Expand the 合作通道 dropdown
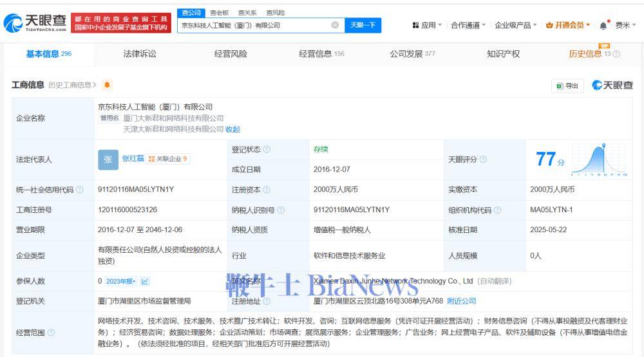This screenshot has width=644, height=357. 468,25
